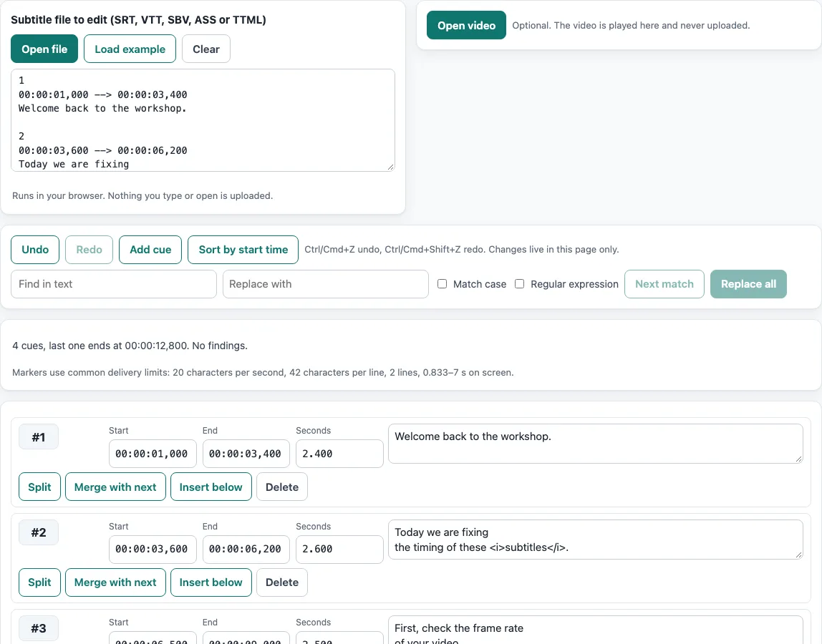Click the 'Runs in your browser' privacy note
Viewport: 822px width, 644px height.
[142, 195]
